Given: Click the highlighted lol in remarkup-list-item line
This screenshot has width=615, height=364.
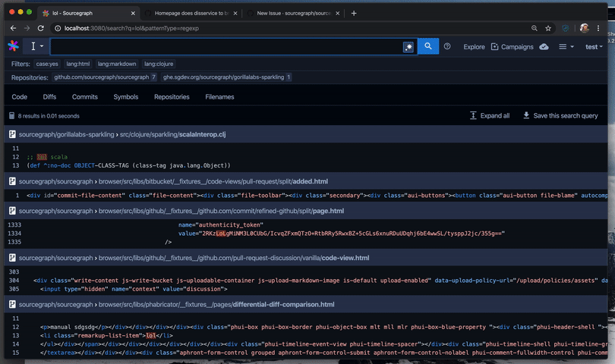Looking at the screenshot, I should 151,335.
